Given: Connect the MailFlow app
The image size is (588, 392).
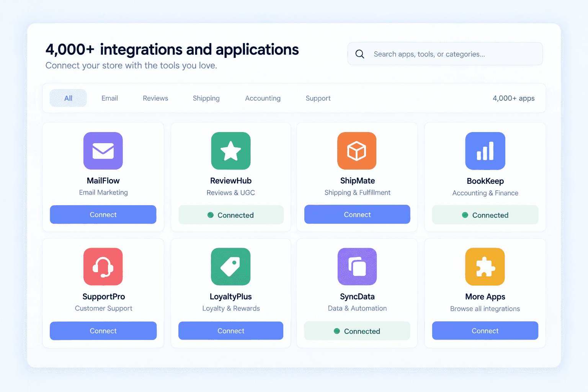Looking at the screenshot, I should (103, 214).
